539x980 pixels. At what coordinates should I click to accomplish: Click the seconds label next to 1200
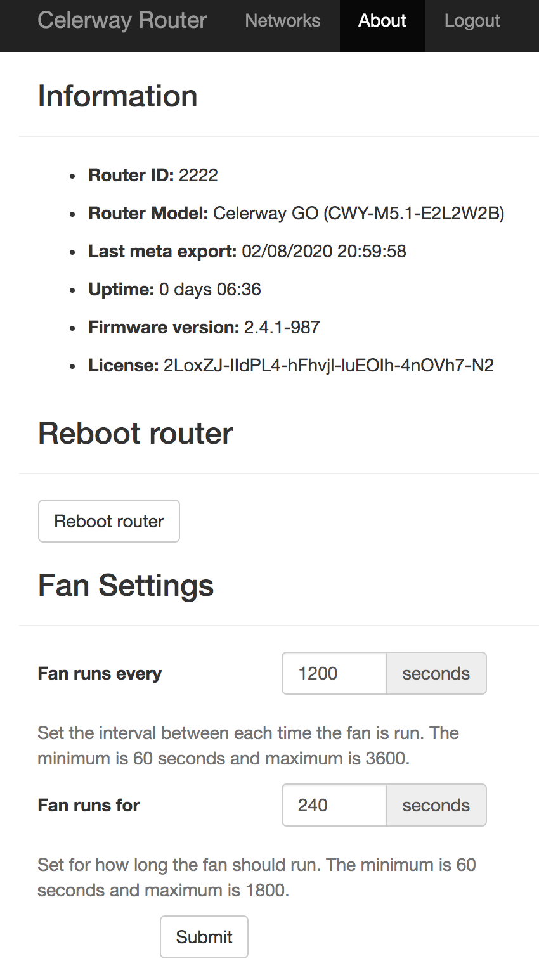click(436, 673)
